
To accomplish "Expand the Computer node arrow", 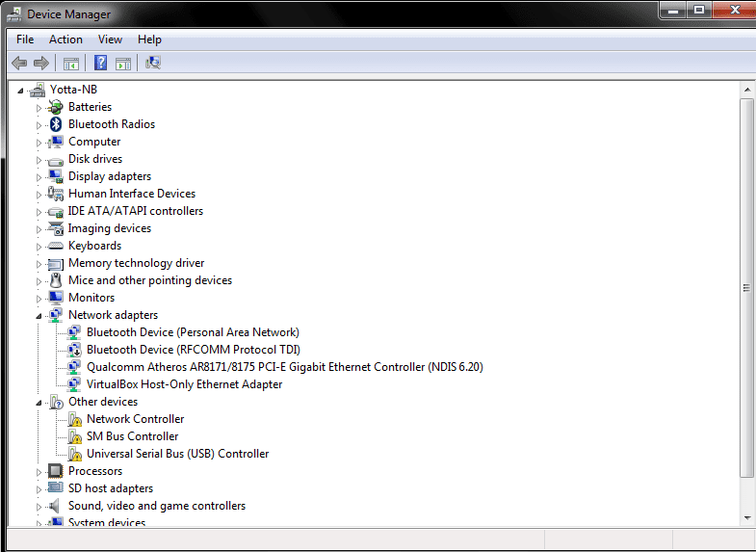I will coord(39,143).
